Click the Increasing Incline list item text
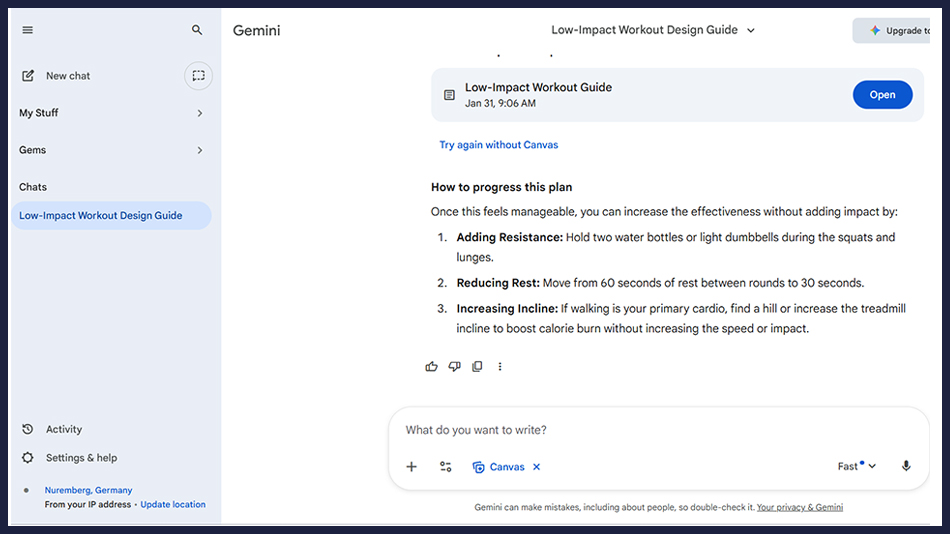 (x=681, y=318)
